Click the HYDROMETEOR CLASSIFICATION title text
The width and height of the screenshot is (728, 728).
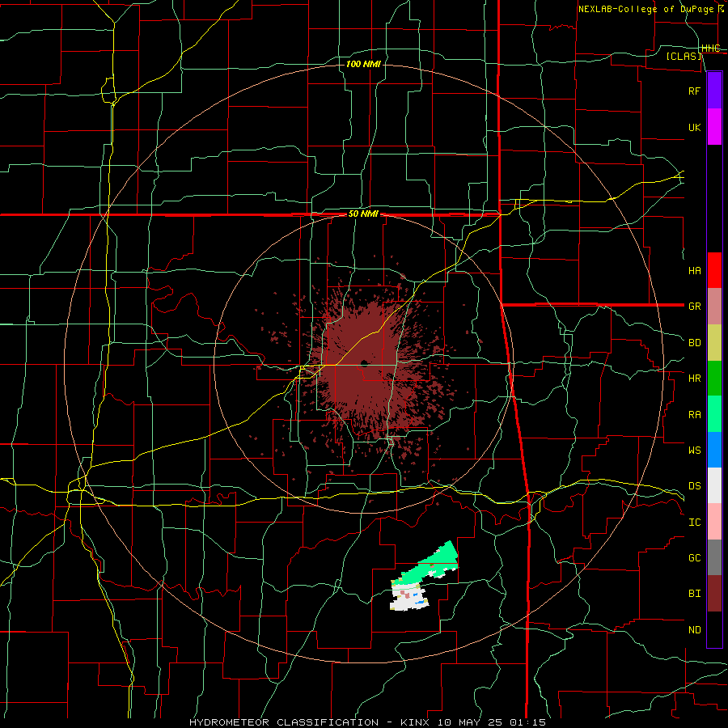[284, 722]
